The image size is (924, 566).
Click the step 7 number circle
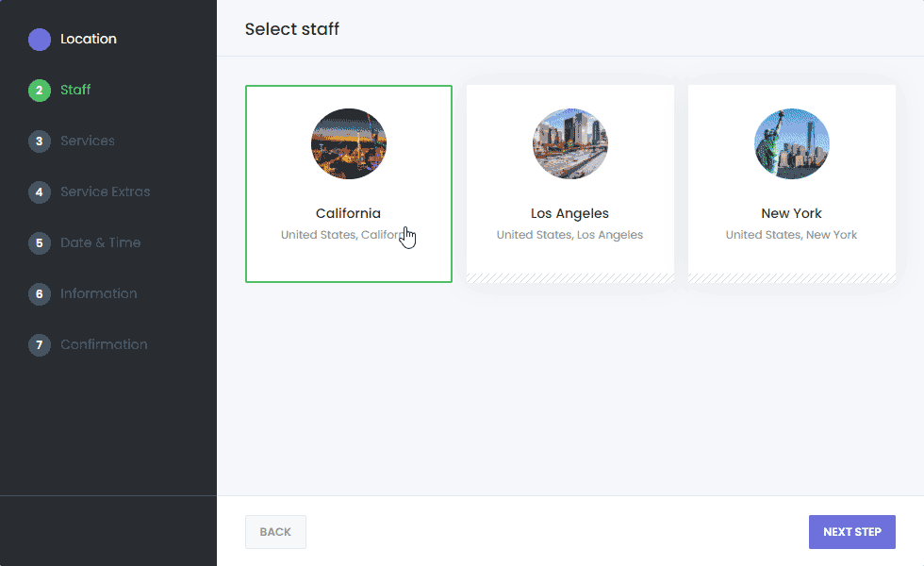point(40,345)
